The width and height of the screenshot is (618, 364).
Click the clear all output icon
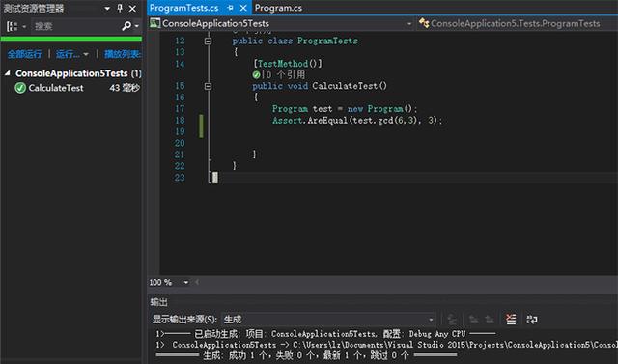[x=511, y=319]
